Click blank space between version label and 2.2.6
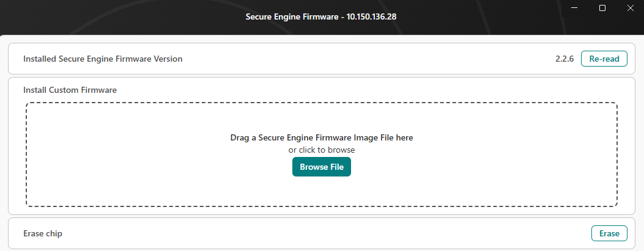The height and width of the screenshot is (251, 644). [367, 59]
